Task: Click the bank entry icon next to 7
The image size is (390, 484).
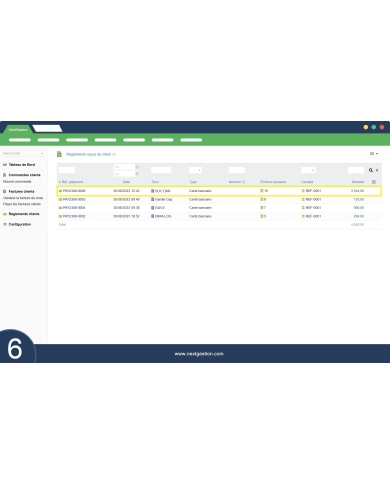Action: click(262, 208)
